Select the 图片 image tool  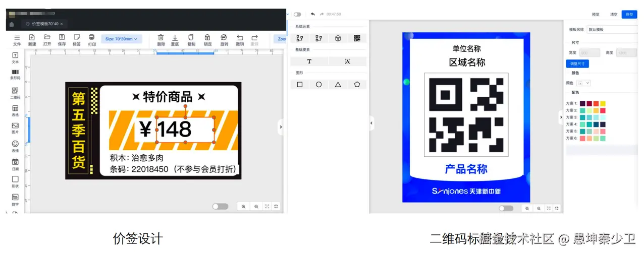pos(15,129)
